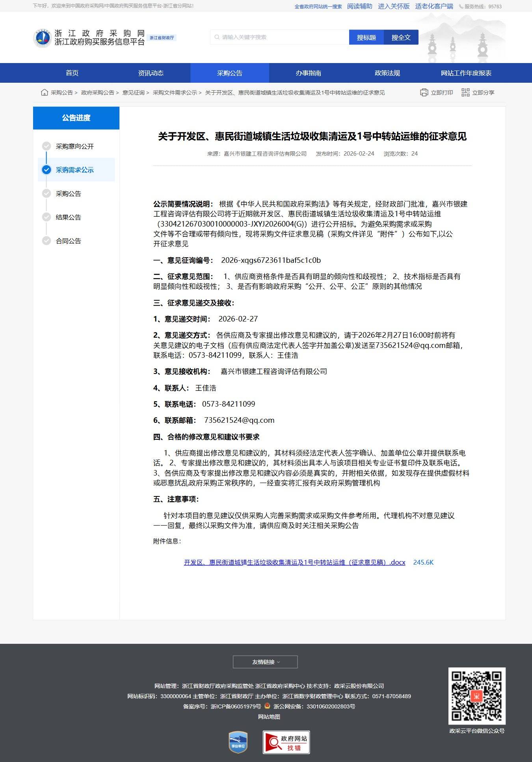
Task: Click the 政采云 WeChat QR code image
Action: (x=477, y=696)
